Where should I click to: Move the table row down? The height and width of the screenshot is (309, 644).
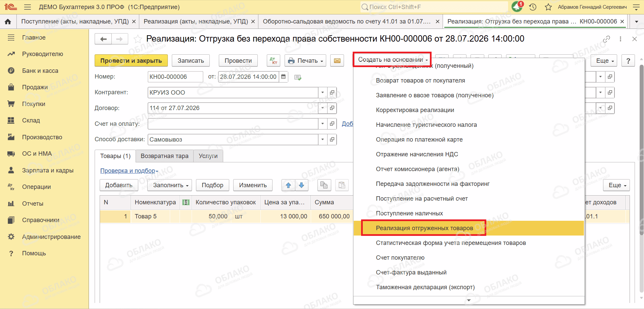(302, 185)
